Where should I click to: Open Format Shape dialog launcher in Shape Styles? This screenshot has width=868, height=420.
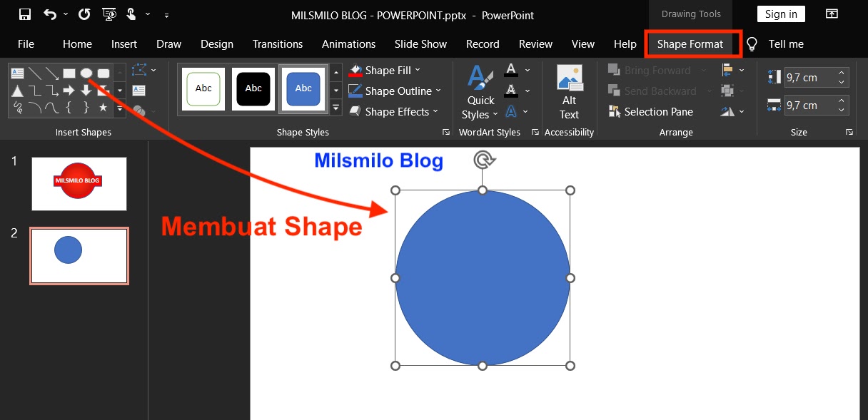point(446,132)
